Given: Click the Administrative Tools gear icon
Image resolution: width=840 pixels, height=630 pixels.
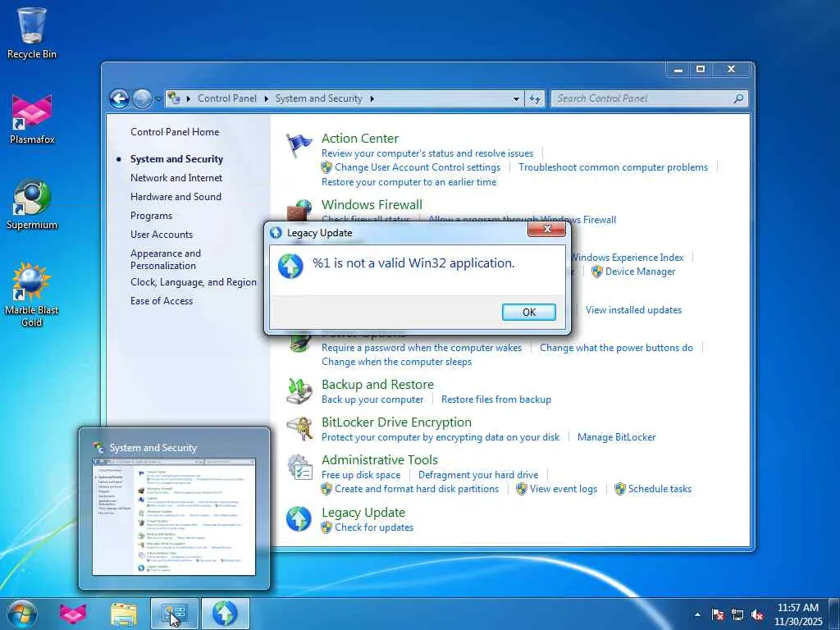Looking at the screenshot, I should click(x=299, y=467).
